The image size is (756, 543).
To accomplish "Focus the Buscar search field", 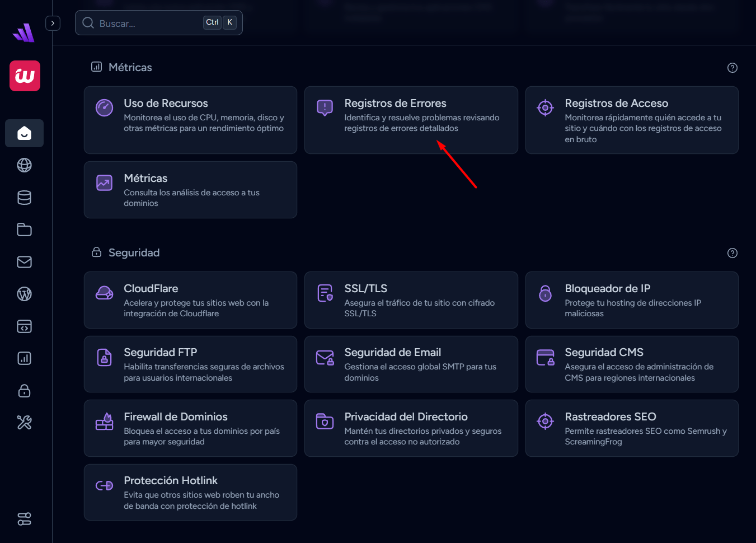I will coord(159,23).
